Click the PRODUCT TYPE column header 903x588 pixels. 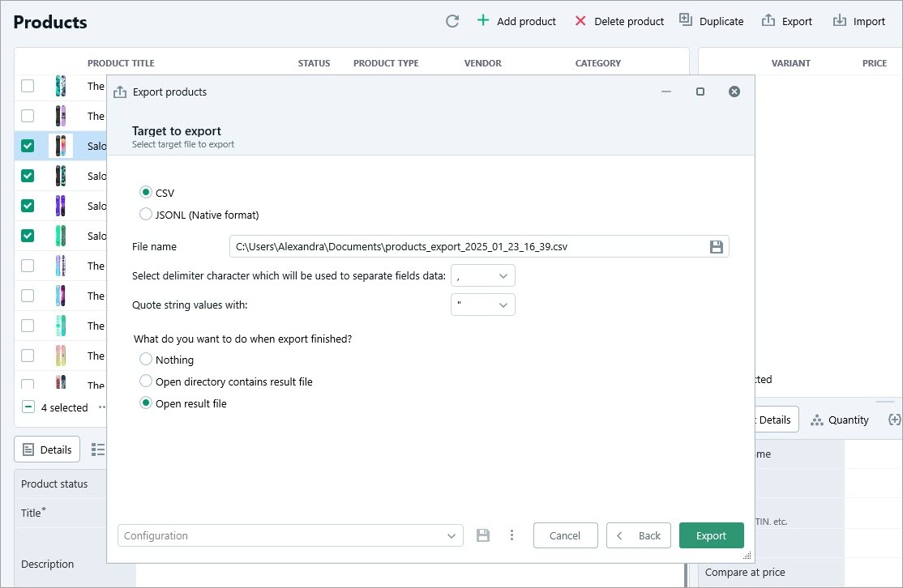coord(386,63)
